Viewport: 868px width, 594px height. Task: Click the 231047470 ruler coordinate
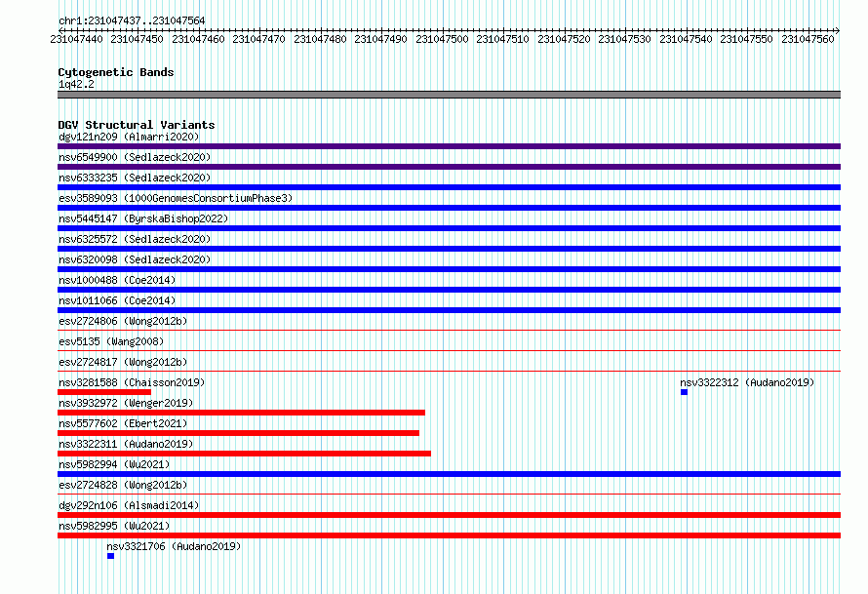point(258,39)
